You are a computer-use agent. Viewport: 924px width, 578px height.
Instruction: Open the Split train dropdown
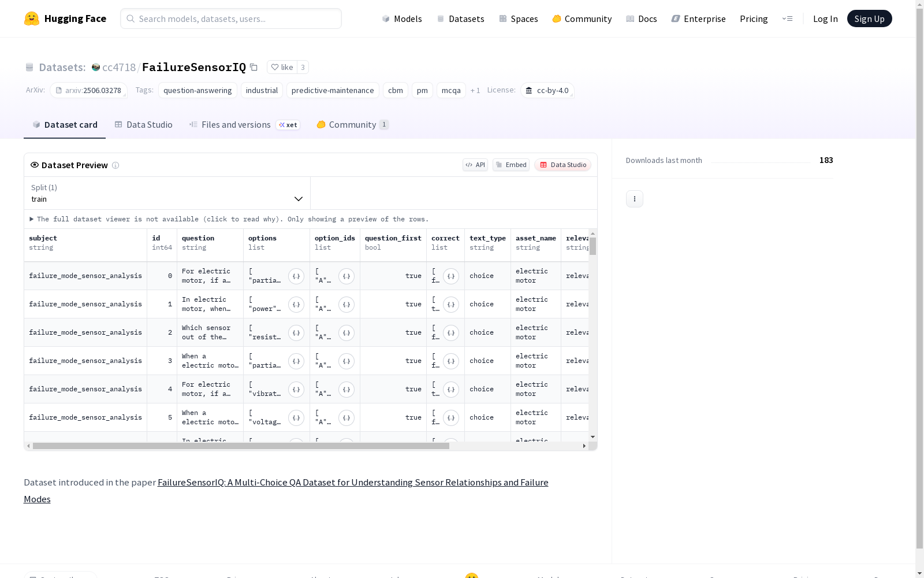pos(167,193)
